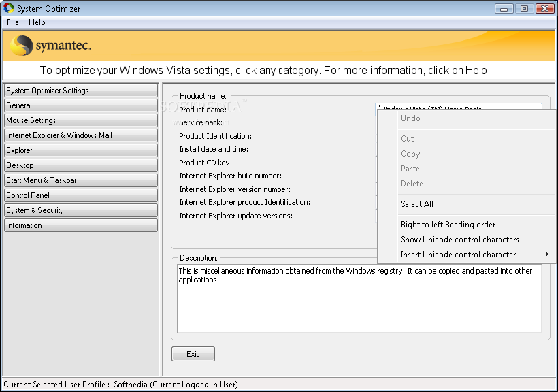Maximize the System Optimizer window
The image size is (558, 392).
(x=524, y=9)
